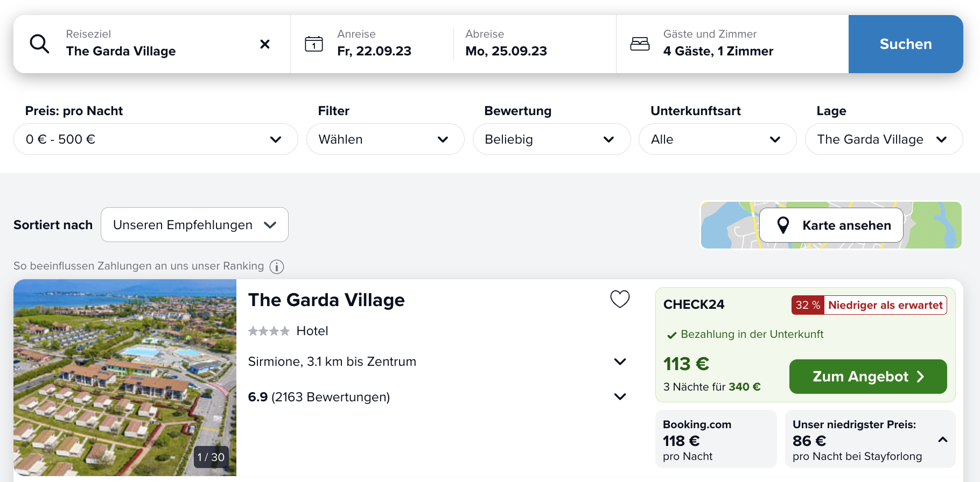Click the Zum Angebot button
The height and width of the screenshot is (482, 980).
click(868, 377)
